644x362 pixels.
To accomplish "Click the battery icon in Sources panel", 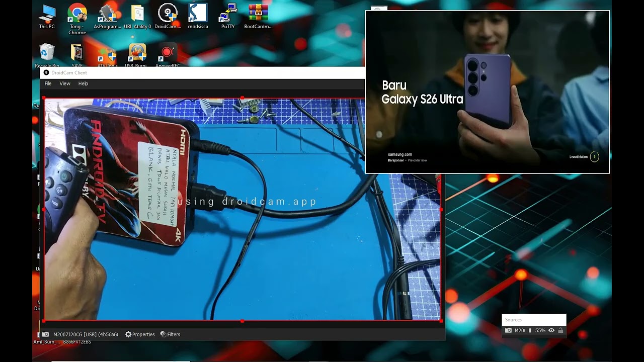I will 530,330.
